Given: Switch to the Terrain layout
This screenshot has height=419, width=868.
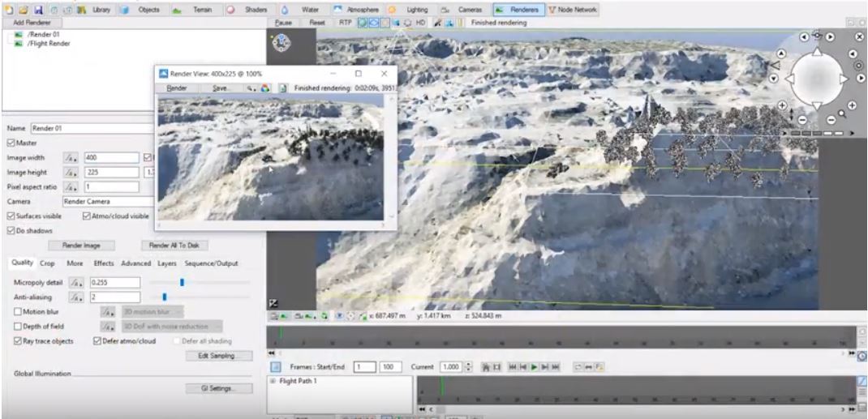Looking at the screenshot, I should 196,10.
